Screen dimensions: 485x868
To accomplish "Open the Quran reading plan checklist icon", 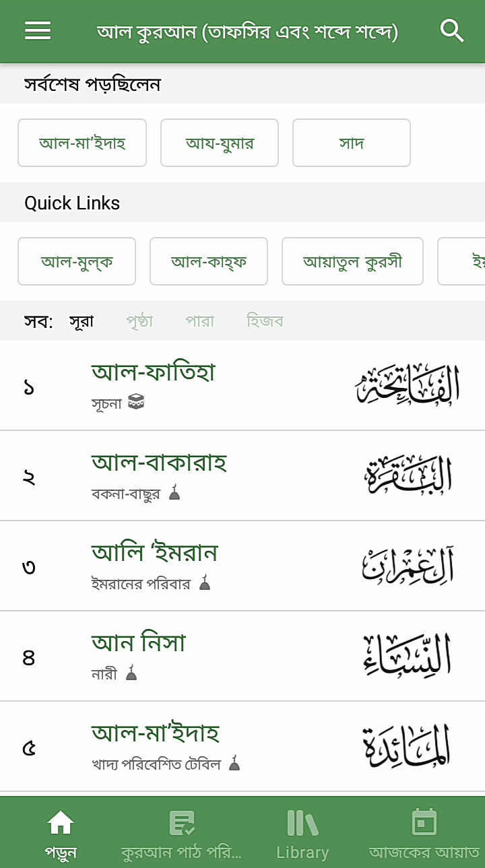I will click(181, 822).
